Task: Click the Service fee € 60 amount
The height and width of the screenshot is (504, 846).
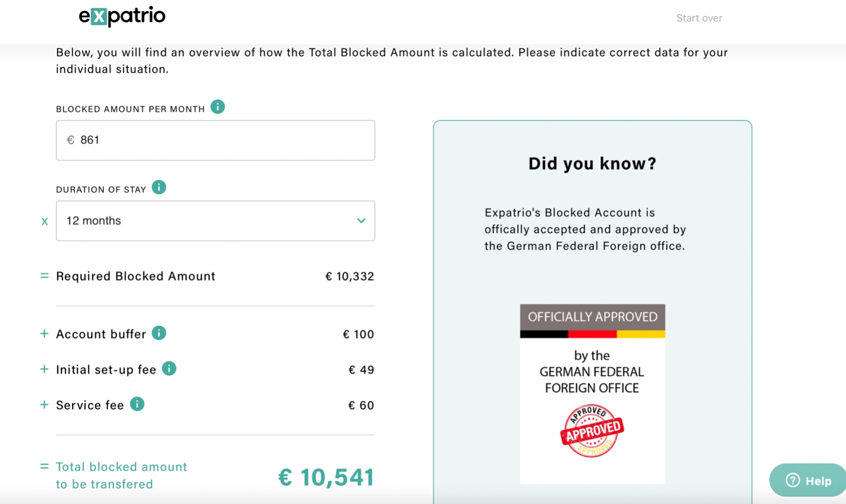Action: tap(362, 405)
